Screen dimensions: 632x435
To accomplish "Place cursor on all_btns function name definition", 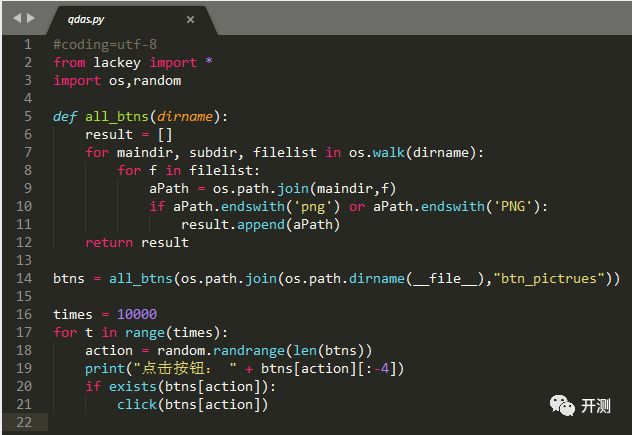I will coord(117,117).
